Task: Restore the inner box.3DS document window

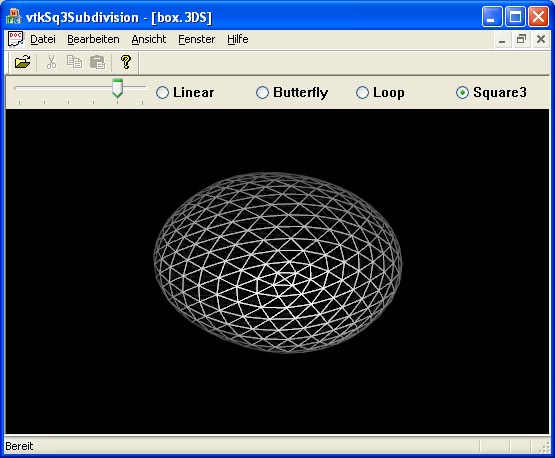Action: click(521, 39)
